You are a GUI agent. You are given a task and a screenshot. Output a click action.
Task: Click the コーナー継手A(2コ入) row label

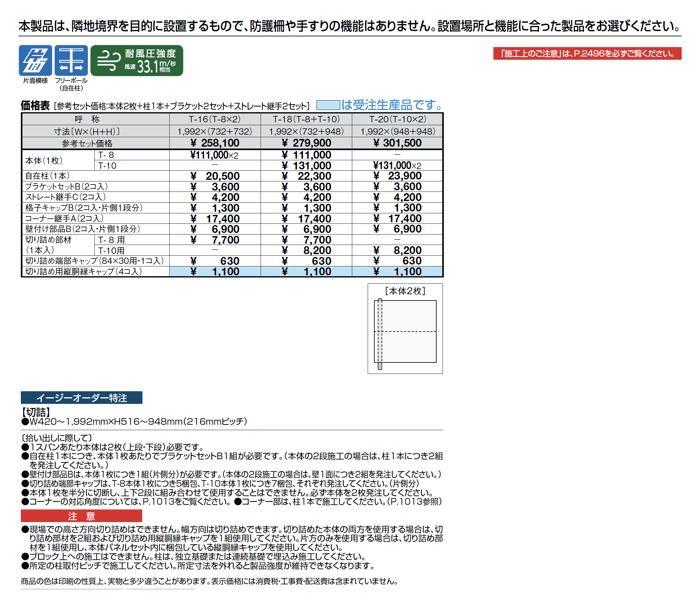(x=64, y=218)
